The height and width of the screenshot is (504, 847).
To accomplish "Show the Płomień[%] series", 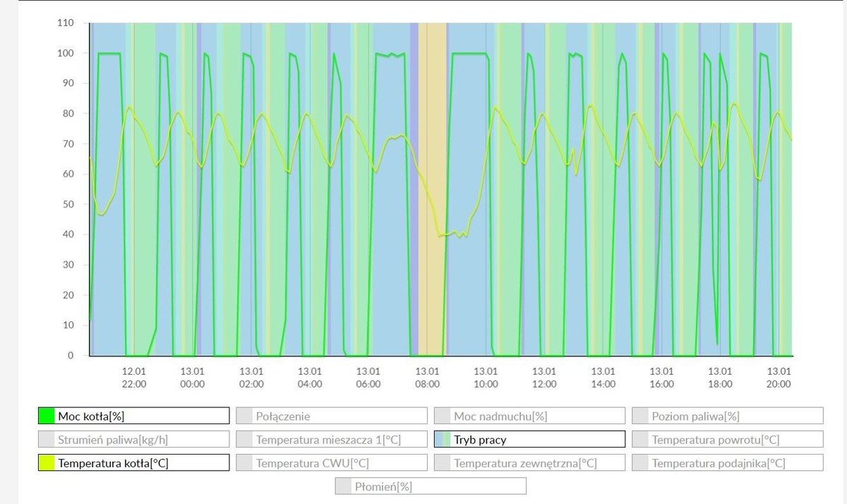I will (x=431, y=486).
